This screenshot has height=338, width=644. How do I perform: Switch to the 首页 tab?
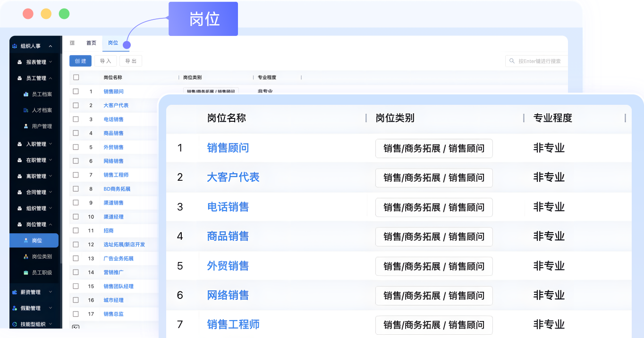[91, 43]
